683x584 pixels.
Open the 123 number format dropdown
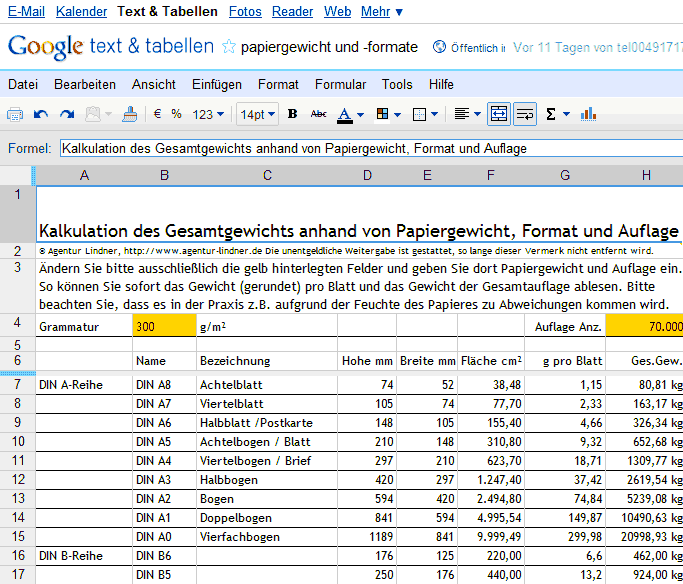click(x=208, y=115)
